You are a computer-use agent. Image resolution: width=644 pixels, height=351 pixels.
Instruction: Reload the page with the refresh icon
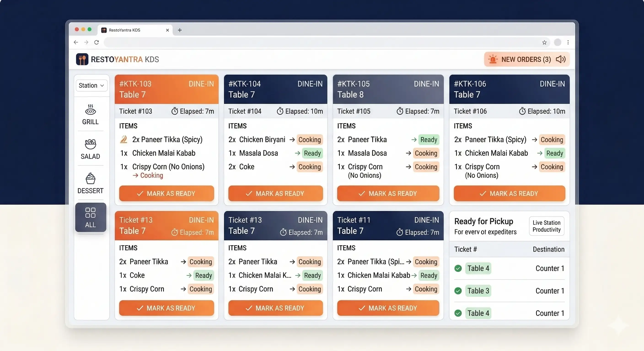97,43
